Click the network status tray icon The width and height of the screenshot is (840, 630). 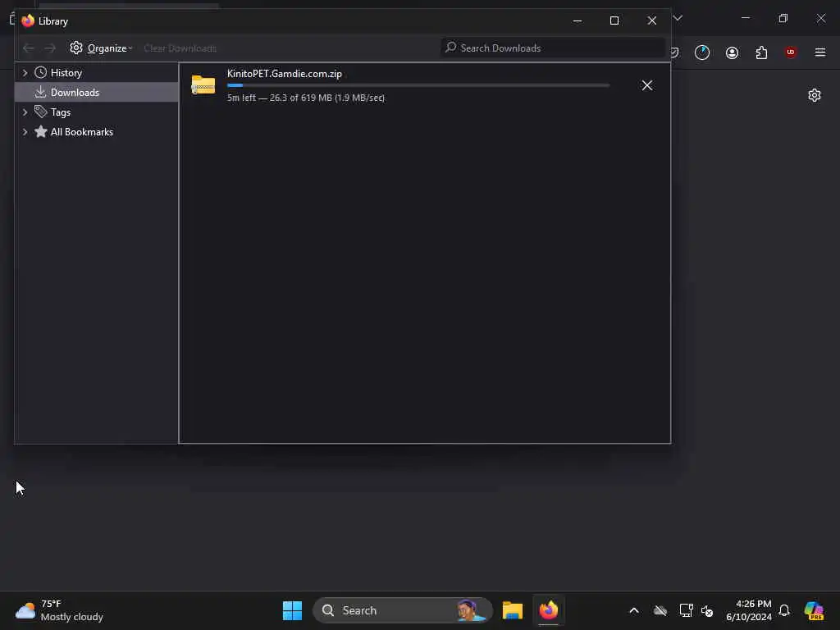pyautogui.click(x=686, y=610)
